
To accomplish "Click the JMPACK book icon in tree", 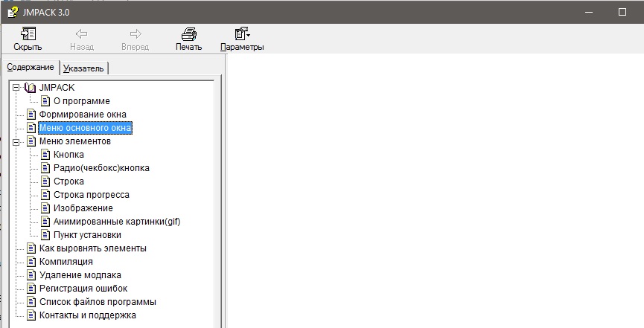I will pos(31,88).
